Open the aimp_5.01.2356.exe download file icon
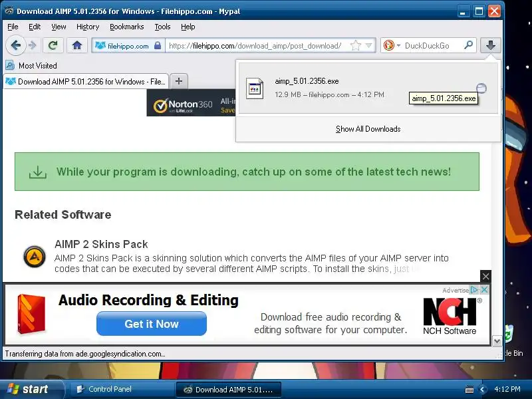The image size is (532, 399). pyautogui.click(x=255, y=88)
